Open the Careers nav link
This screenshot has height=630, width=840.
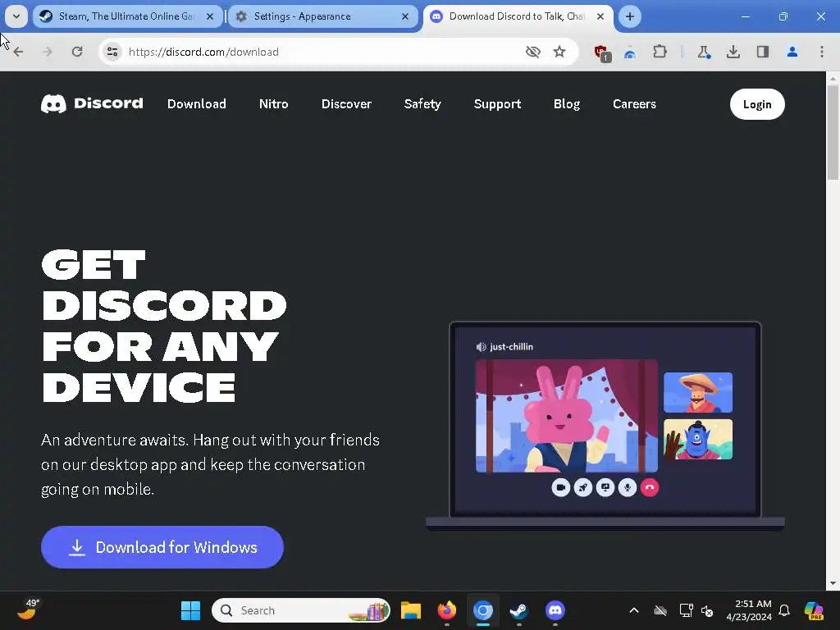pyautogui.click(x=634, y=104)
